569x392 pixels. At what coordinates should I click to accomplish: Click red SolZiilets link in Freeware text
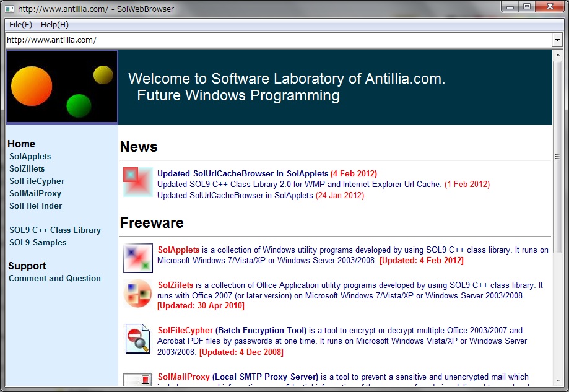(x=175, y=285)
